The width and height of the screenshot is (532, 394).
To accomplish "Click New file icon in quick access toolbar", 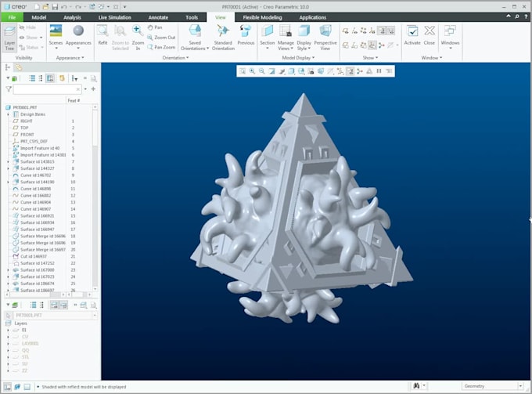I will 37,7.
